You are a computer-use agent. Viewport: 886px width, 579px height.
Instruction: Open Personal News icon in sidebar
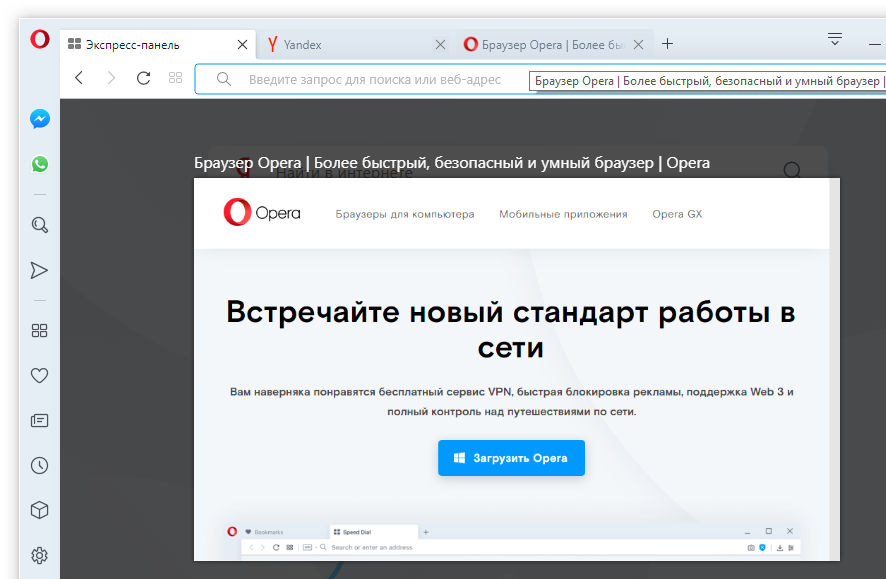coord(40,420)
